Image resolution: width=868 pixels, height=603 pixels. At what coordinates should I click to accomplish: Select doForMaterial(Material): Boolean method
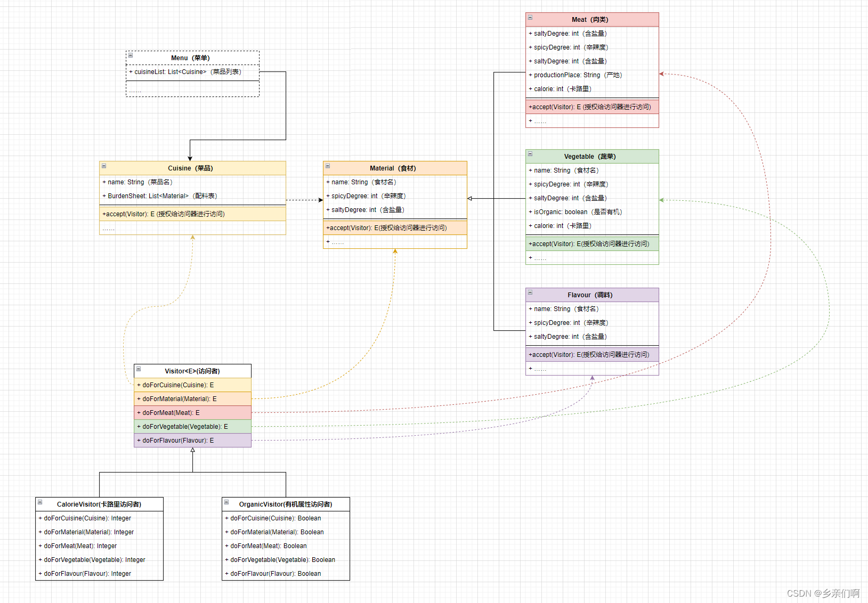tap(286, 532)
